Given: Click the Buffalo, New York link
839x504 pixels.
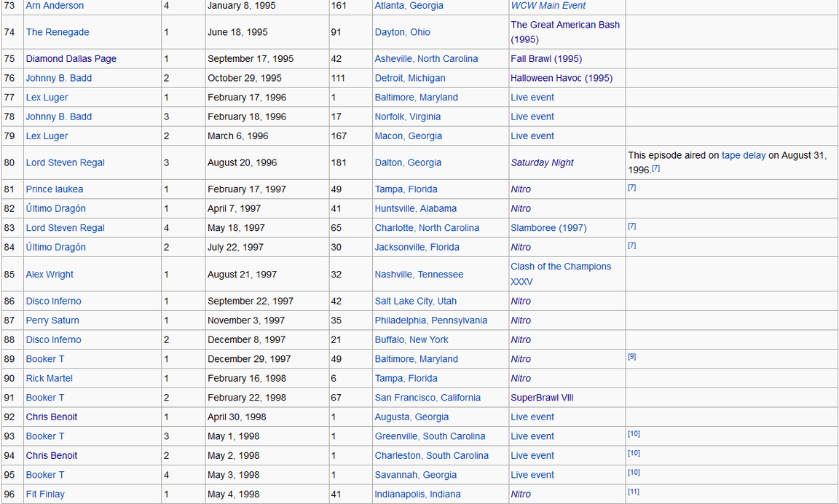Looking at the screenshot, I should 411,339.
